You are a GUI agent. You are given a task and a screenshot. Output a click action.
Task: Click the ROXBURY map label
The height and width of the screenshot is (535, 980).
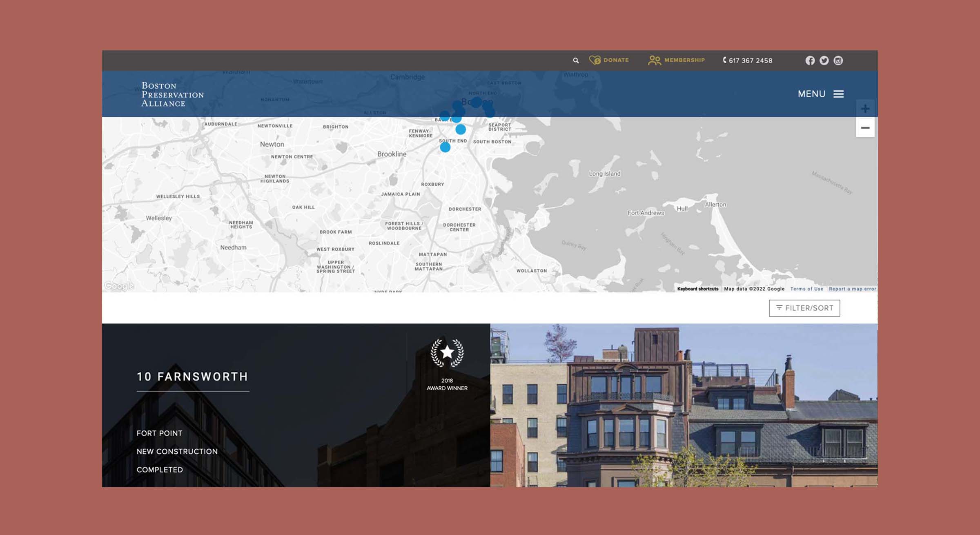[x=432, y=184]
